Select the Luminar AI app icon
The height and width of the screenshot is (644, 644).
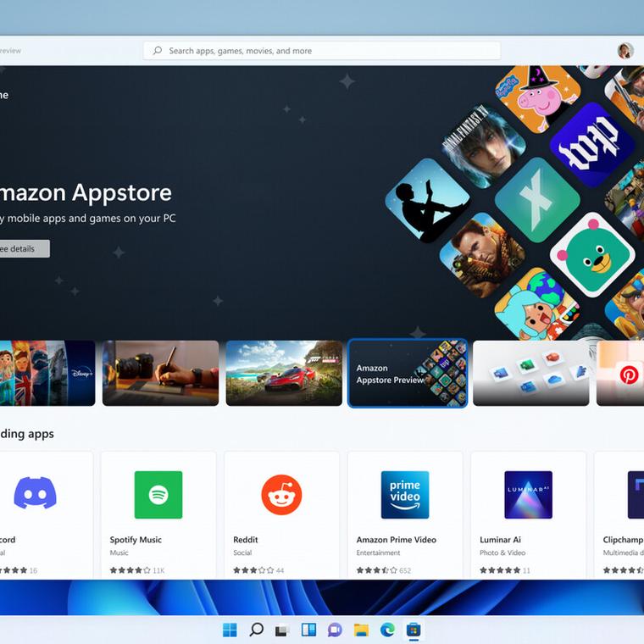[x=528, y=495]
